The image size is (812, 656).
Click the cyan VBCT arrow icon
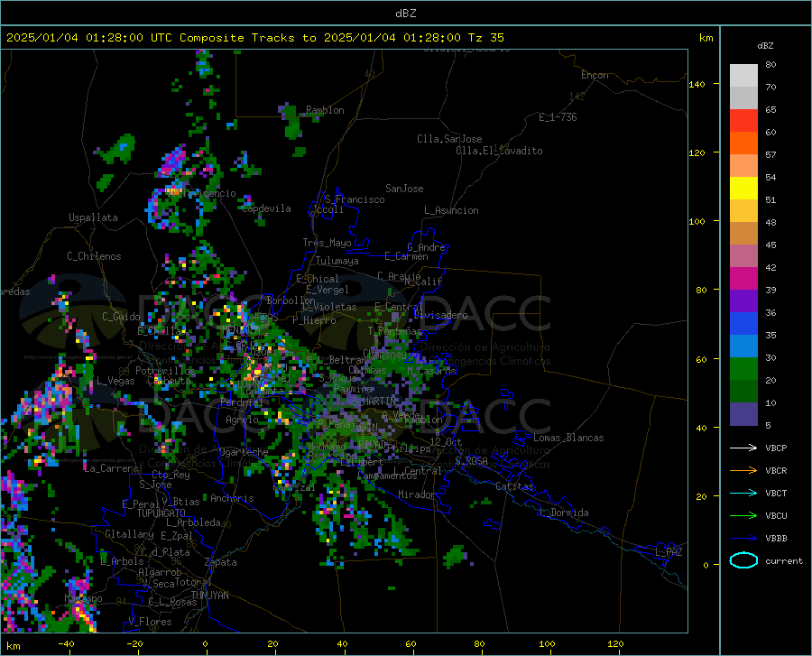coord(743,493)
